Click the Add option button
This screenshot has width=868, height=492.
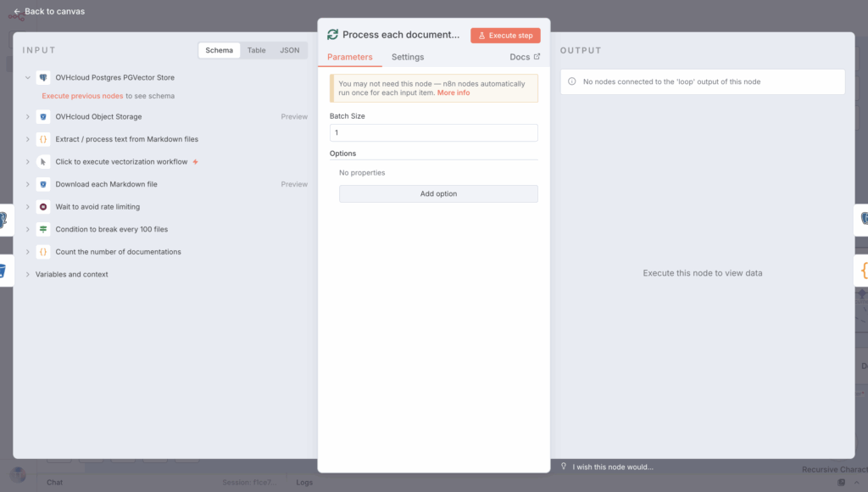coord(438,193)
